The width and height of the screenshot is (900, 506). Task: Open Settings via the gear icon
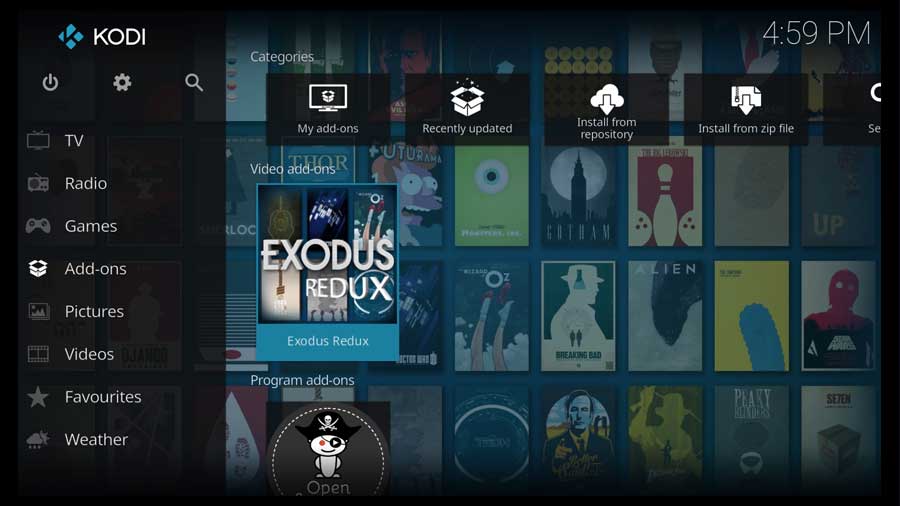pos(122,83)
